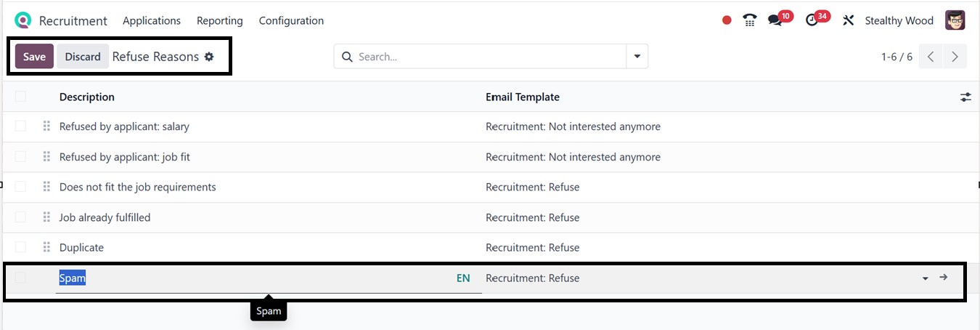Click the Refuse Reasons gear icon
This screenshot has height=330, width=980.
[x=209, y=57]
